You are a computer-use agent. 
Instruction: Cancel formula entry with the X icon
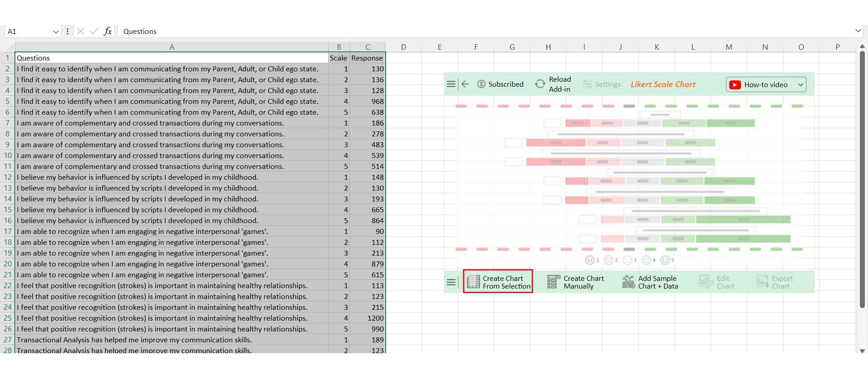point(80,31)
